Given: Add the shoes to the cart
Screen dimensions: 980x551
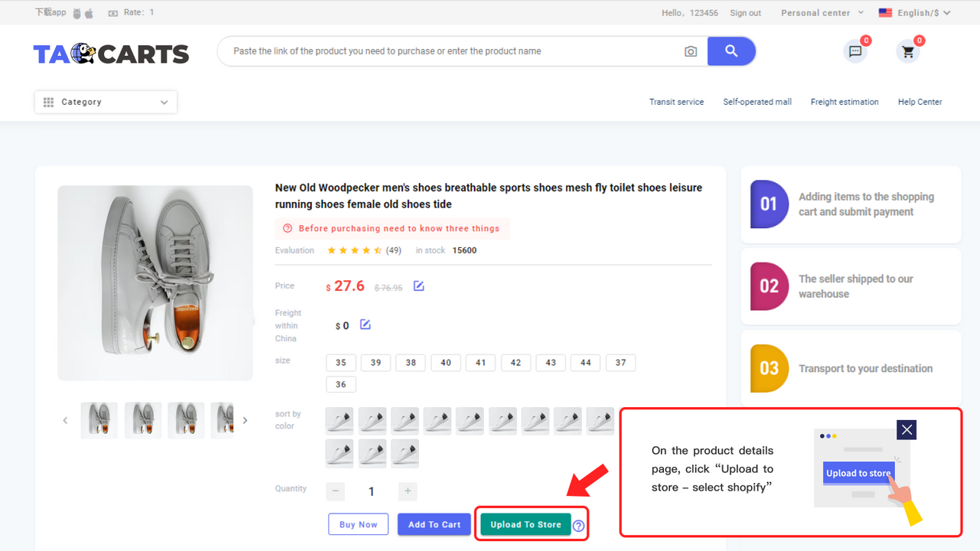Looking at the screenshot, I should 433,524.
